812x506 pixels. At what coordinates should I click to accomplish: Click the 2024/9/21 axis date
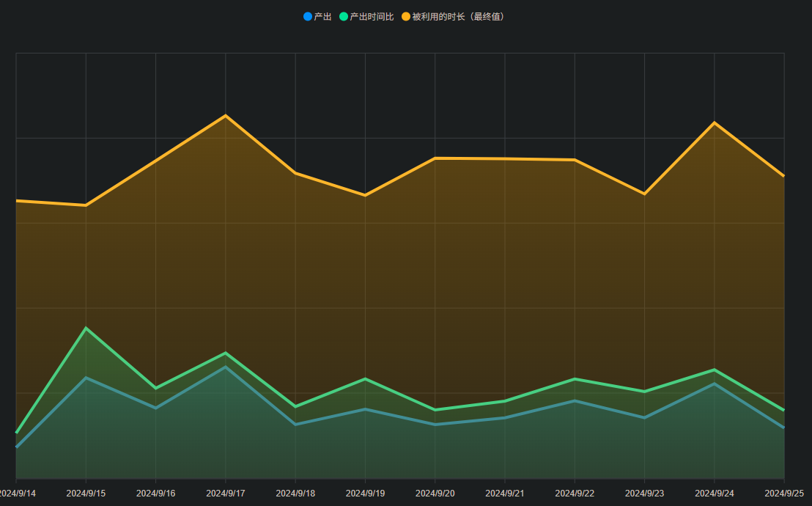click(x=505, y=494)
